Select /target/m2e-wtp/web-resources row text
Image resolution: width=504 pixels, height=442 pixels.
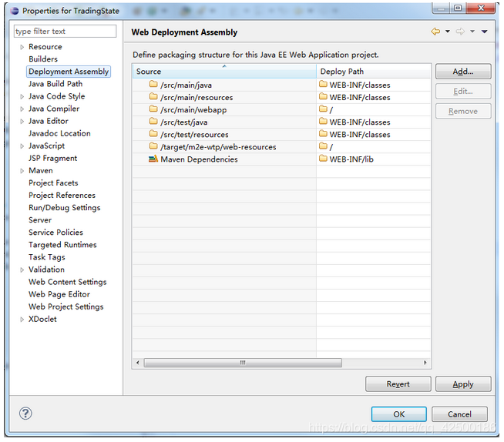pos(218,147)
